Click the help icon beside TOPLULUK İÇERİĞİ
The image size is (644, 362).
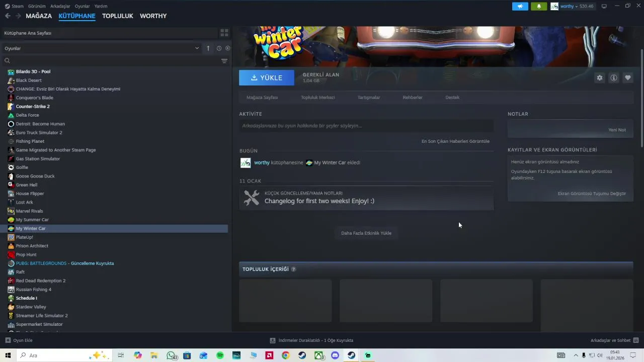(x=293, y=269)
